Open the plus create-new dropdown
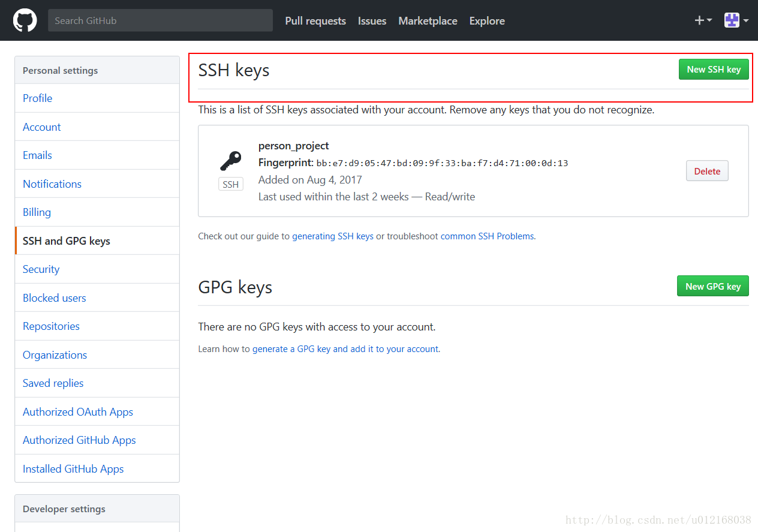The height and width of the screenshot is (532, 758). (703, 20)
